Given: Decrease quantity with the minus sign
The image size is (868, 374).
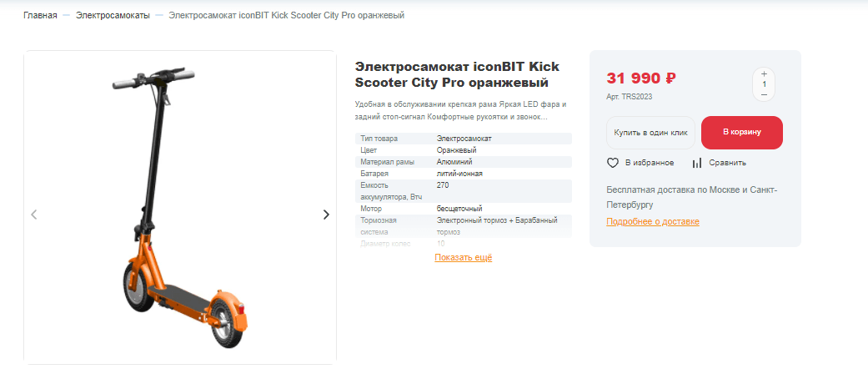Looking at the screenshot, I should tap(764, 94).
